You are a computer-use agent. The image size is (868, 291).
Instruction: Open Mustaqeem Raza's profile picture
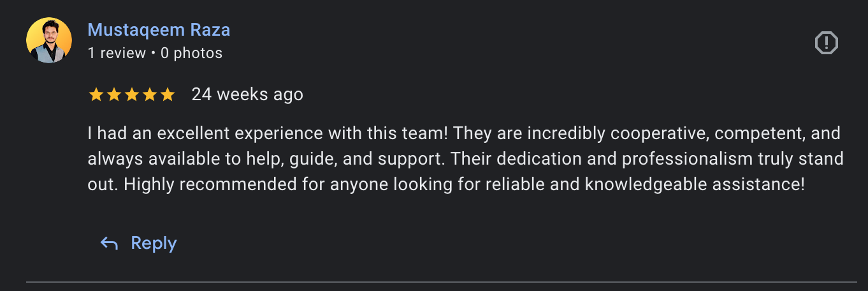[48, 41]
